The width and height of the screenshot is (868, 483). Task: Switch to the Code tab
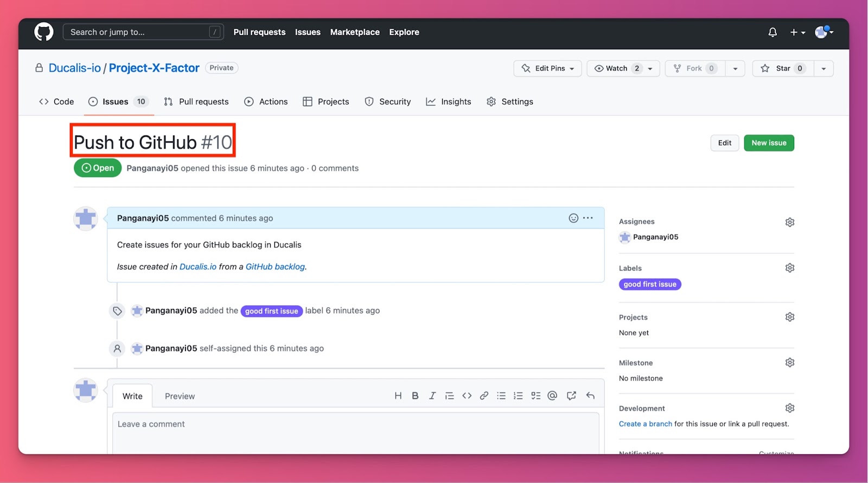coord(56,101)
